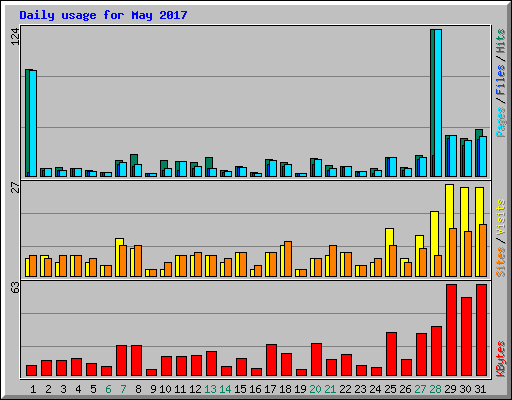This screenshot has height=400, width=512.
Task: Click the green day label 7
Action: click(123, 389)
